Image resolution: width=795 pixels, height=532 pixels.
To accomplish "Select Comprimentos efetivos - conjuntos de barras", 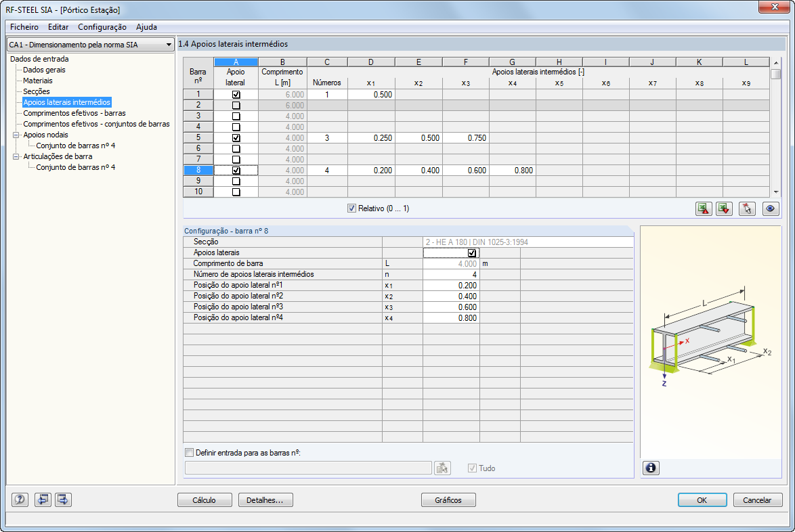I will pos(96,124).
